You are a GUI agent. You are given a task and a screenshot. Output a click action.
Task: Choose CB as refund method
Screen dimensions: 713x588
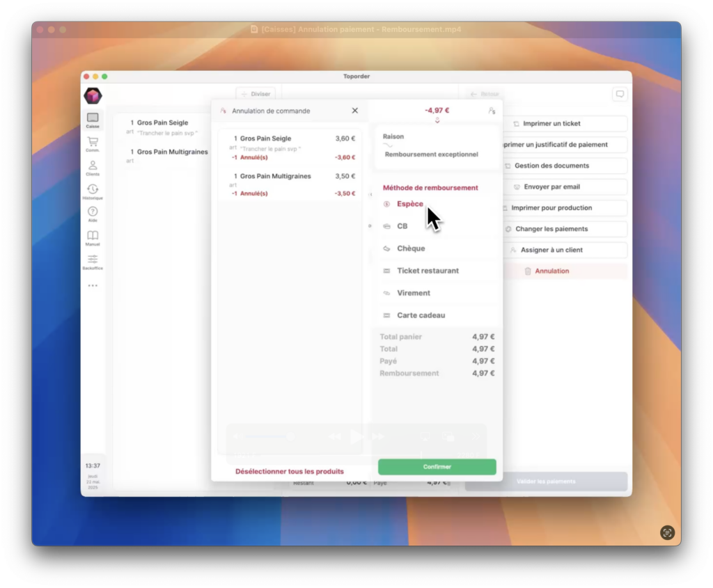(x=402, y=226)
